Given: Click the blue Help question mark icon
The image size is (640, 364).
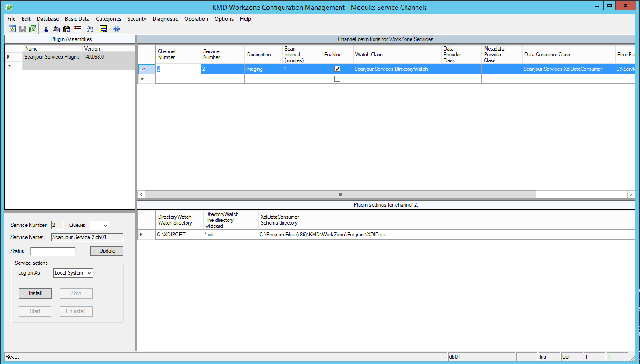Looking at the screenshot, I should pyautogui.click(x=117, y=29).
